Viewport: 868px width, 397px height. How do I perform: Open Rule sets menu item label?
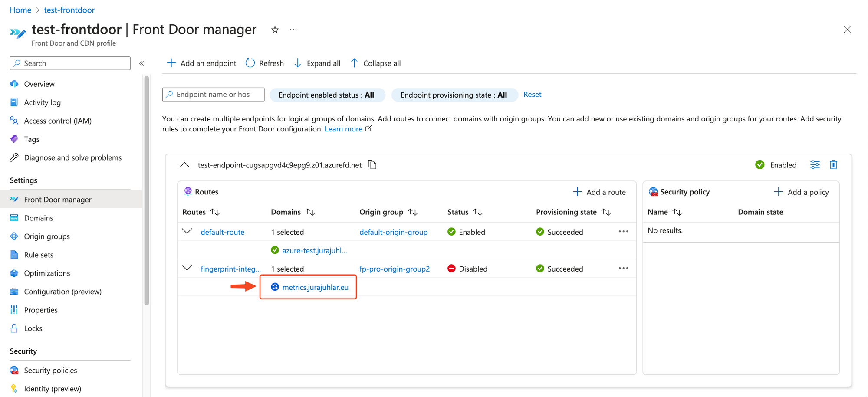coord(39,255)
